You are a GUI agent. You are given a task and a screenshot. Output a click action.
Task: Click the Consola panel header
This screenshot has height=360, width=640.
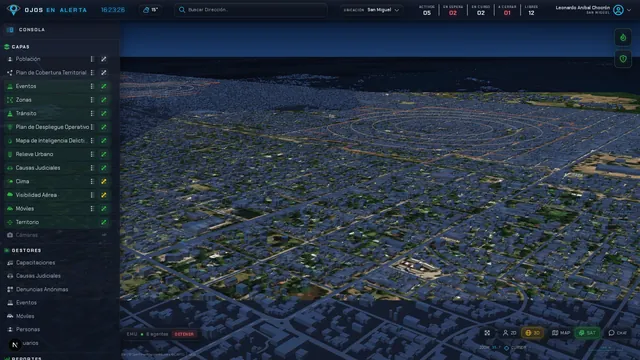coord(60,30)
